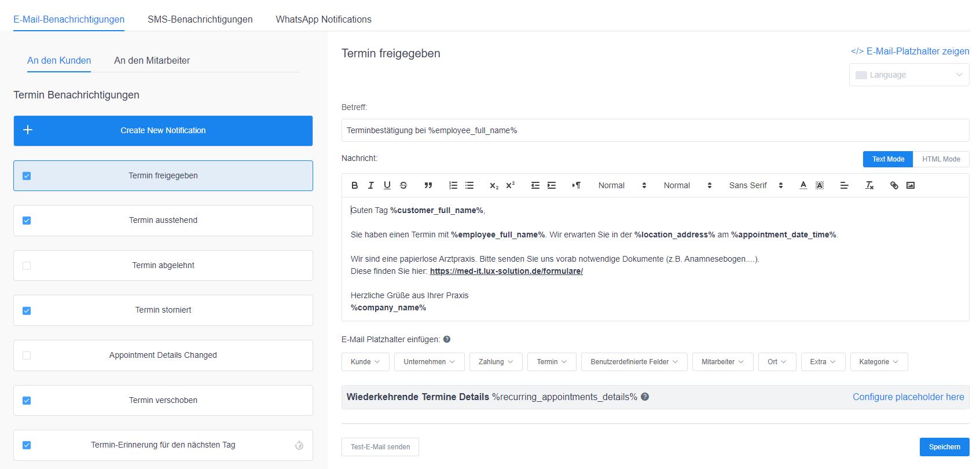The width and height of the screenshot is (980, 469).
Task: Show E-Mail-Platzhalter zeigen link
Action: 910,51
